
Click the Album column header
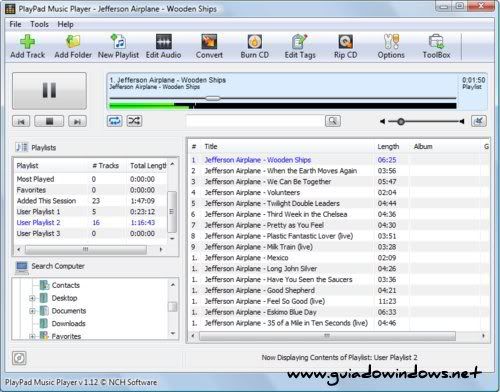[x=423, y=147]
